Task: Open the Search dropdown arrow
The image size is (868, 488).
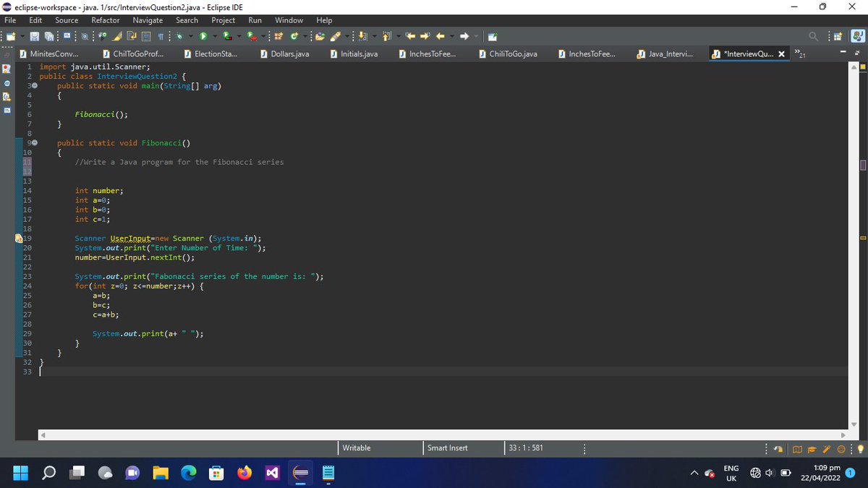Action: [x=347, y=36]
